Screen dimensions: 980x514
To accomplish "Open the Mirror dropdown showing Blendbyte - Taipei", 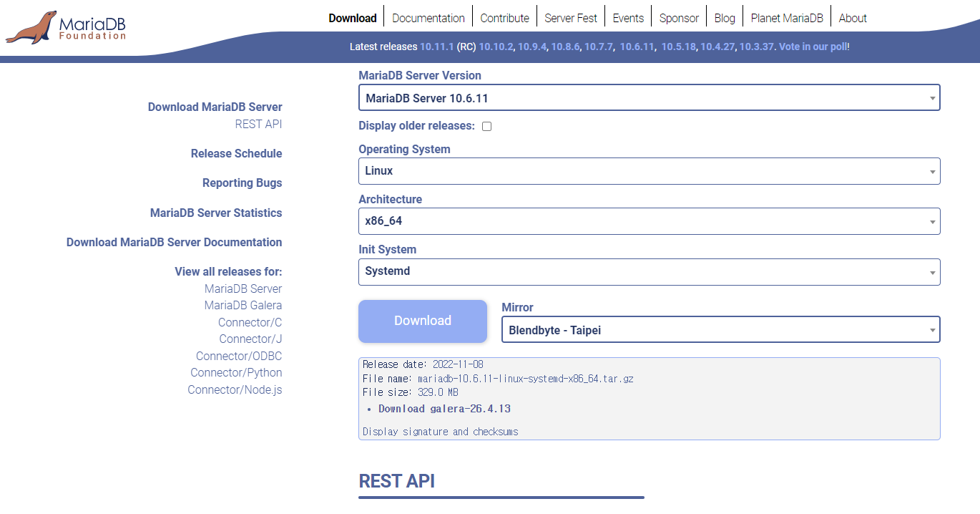I will 721,330.
